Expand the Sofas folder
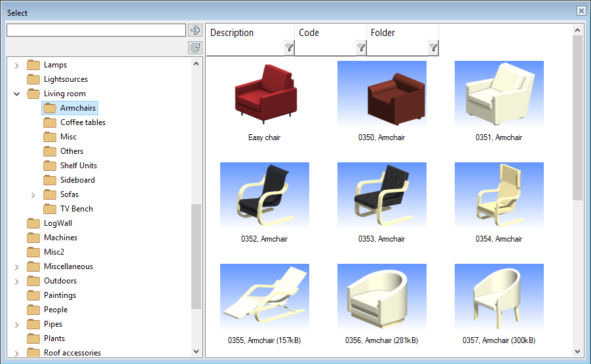Image resolution: width=591 pixels, height=364 pixels. pos(33,194)
